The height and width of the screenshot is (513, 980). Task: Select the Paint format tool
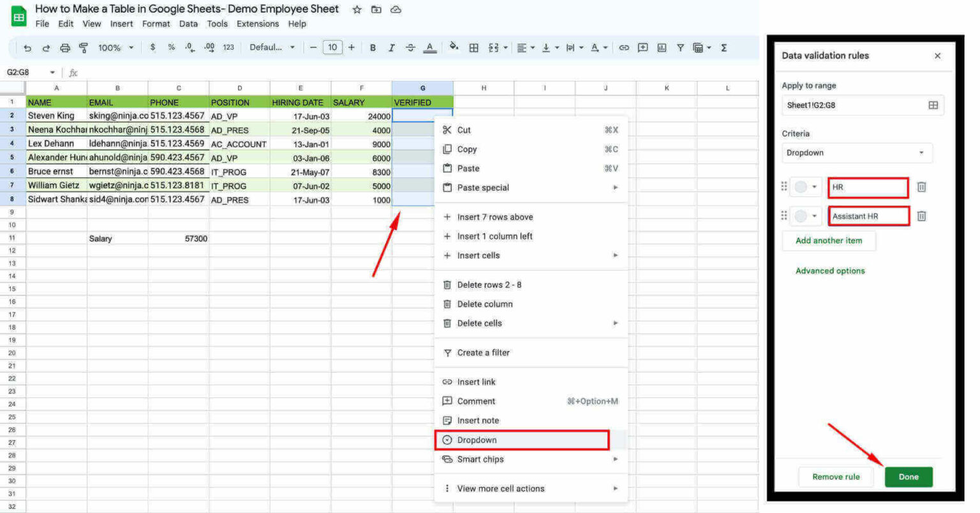83,47
